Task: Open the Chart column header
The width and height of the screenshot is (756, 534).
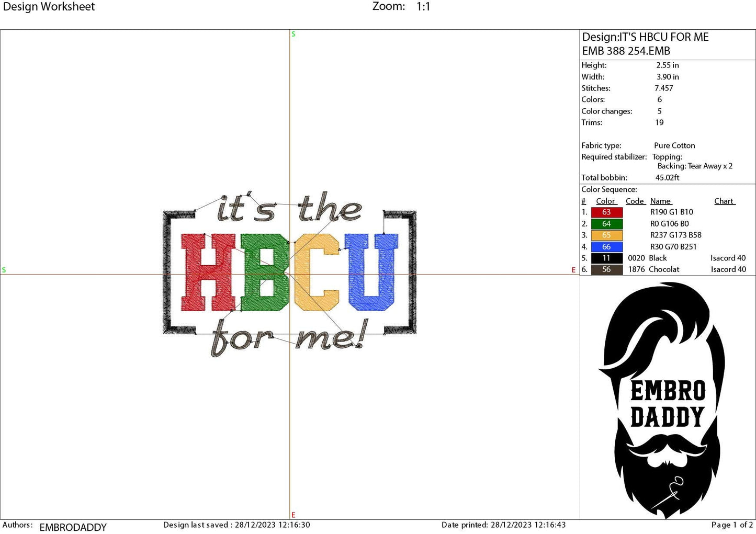Action: pos(724,201)
